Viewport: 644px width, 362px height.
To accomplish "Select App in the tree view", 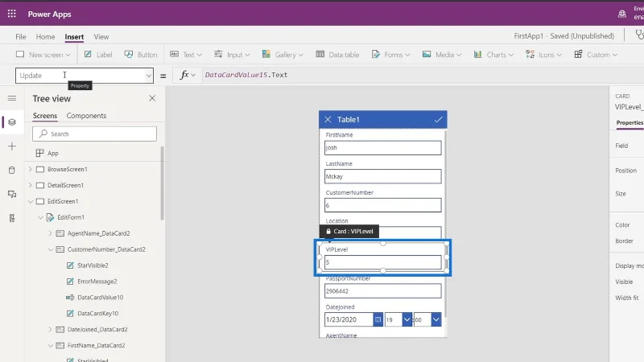I will tap(53, 153).
